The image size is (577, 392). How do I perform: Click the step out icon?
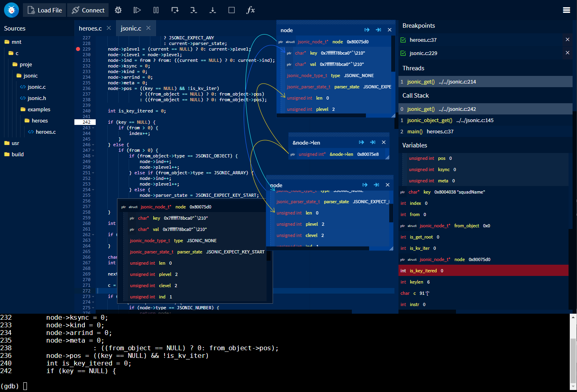pos(213,10)
